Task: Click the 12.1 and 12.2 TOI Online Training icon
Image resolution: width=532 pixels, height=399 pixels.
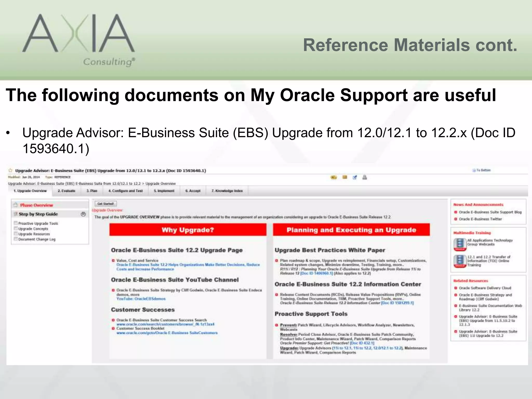Action: (460, 261)
